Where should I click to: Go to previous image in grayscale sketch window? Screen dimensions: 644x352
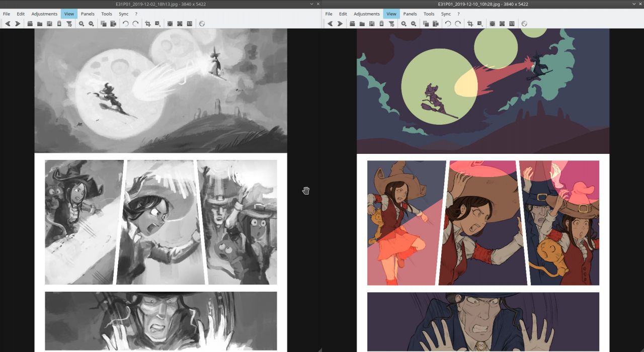(8, 24)
